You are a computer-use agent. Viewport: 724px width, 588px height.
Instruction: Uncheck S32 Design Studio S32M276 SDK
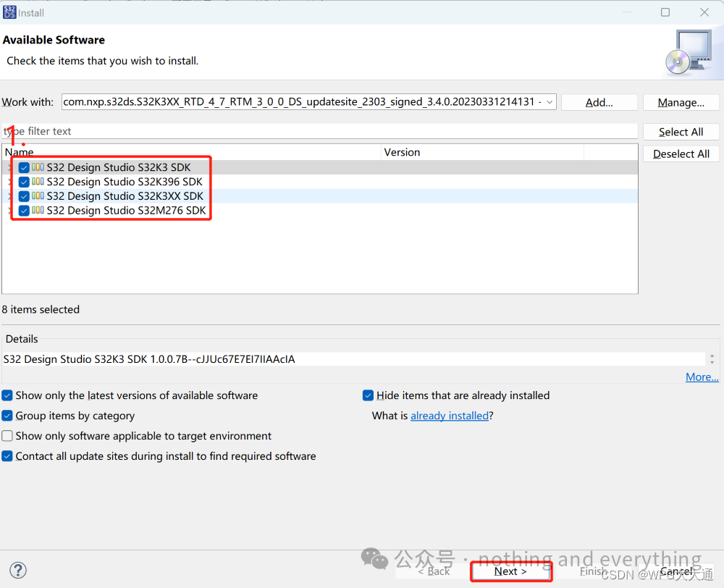point(24,211)
